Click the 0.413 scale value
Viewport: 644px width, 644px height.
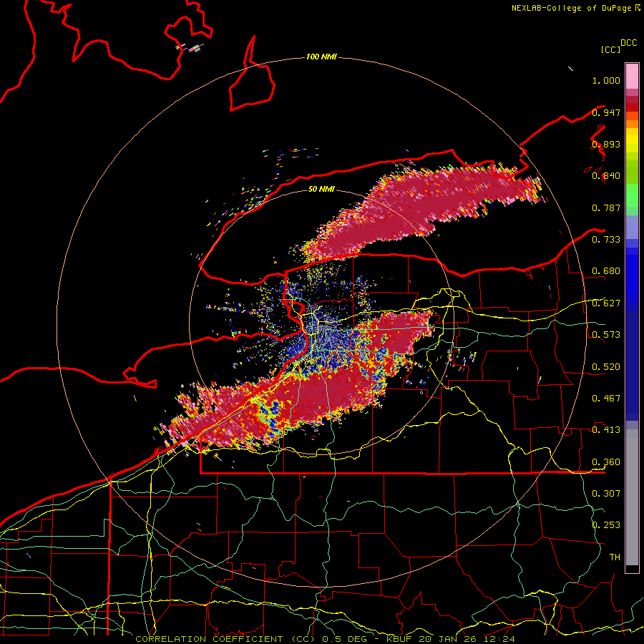pos(606,430)
